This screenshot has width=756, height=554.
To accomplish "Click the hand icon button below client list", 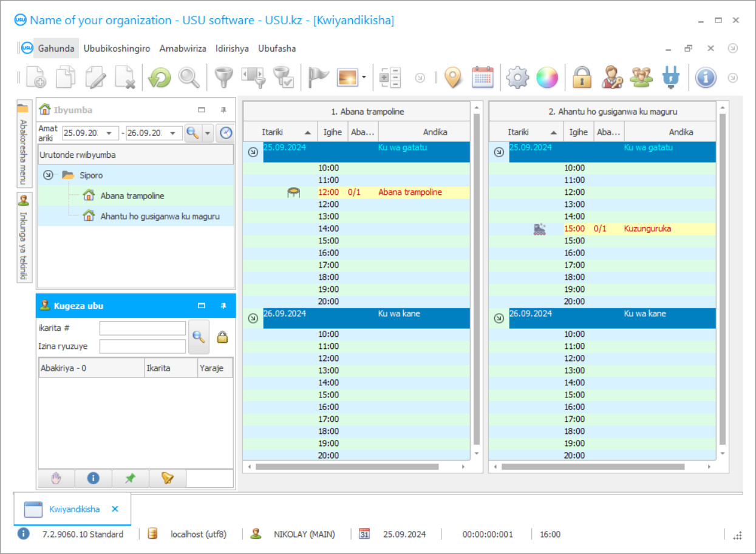I will (x=56, y=478).
